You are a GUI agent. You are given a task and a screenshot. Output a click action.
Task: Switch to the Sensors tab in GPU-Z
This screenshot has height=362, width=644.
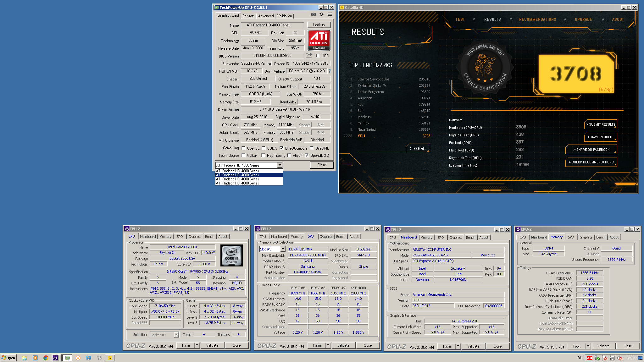click(x=248, y=16)
